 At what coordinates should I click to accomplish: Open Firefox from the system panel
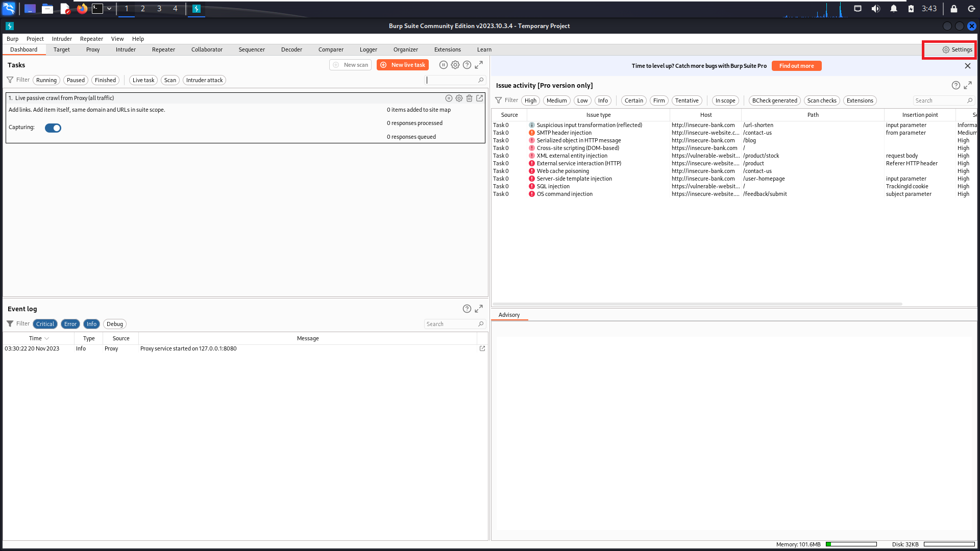82,9
